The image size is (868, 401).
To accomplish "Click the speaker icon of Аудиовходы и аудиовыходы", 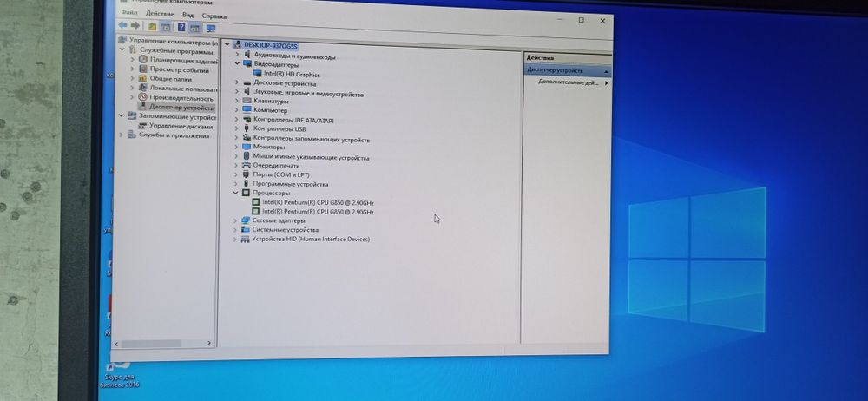I will tap(247, 56).
